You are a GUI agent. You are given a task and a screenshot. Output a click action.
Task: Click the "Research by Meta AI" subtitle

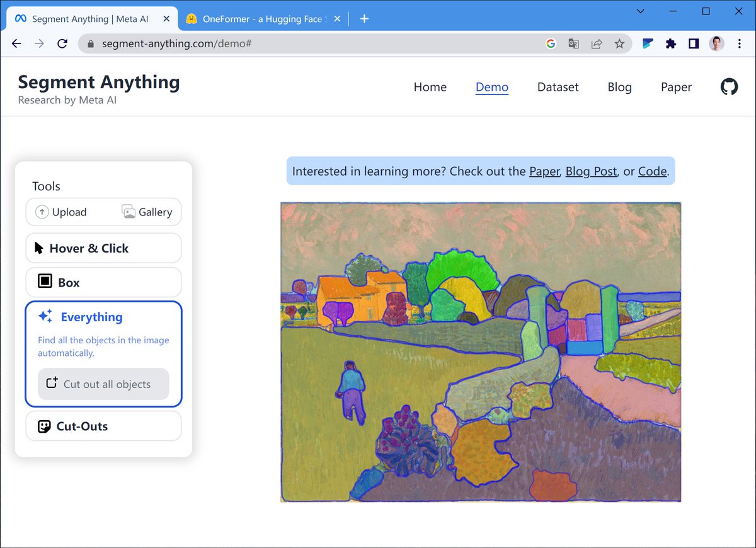67,100
